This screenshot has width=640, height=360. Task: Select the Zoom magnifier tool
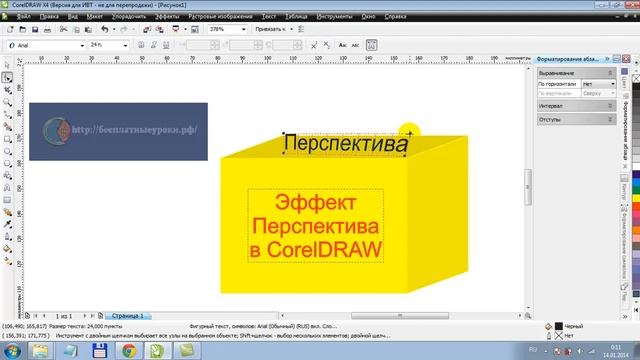(x=7, y=102)
